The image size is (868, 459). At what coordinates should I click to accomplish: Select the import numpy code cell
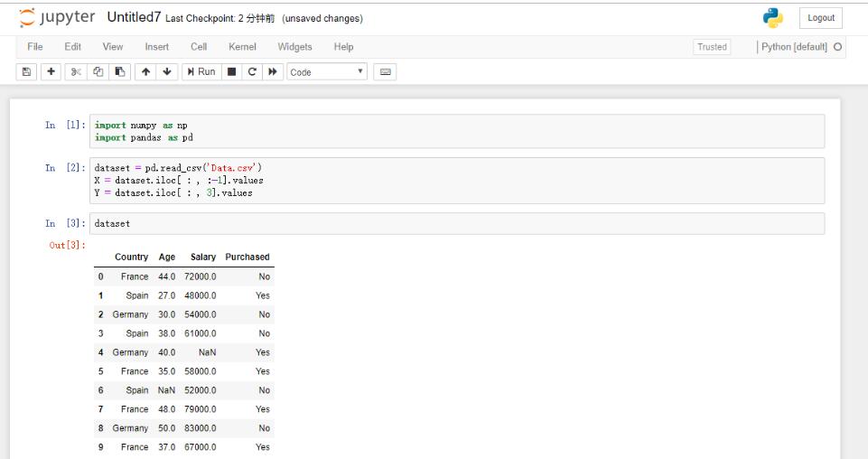[x=457, y=131]
